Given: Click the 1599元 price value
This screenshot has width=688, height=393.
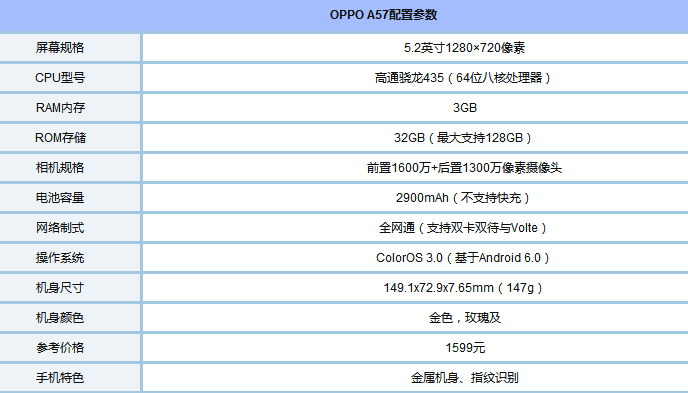Looking at the screenshot, I should click(465, 348).
